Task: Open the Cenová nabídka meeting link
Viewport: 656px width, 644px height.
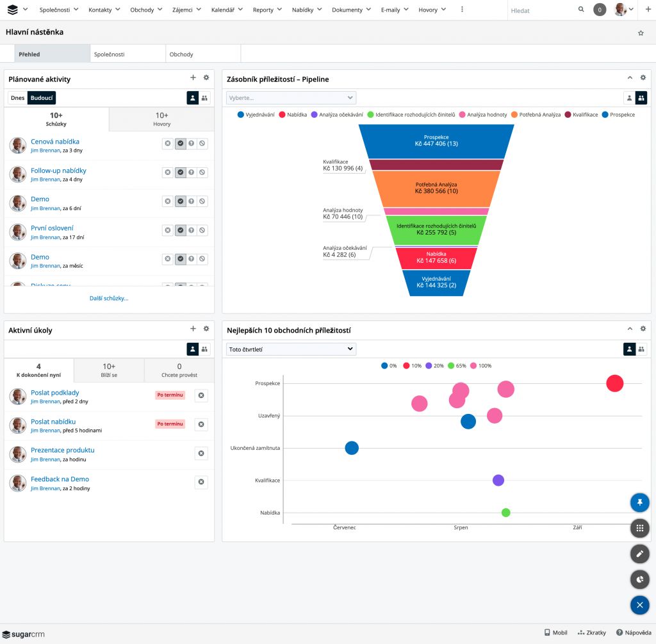Action: (x=55, y=142)
